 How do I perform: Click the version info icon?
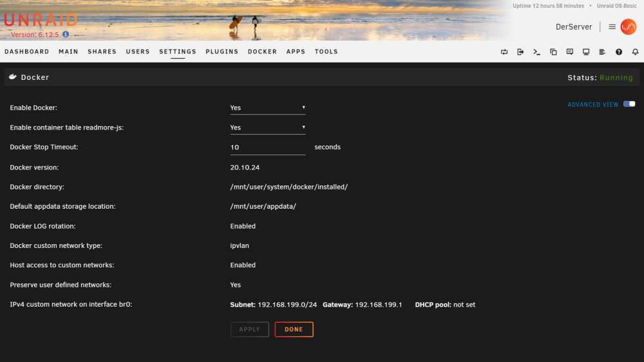pos(66,34)
